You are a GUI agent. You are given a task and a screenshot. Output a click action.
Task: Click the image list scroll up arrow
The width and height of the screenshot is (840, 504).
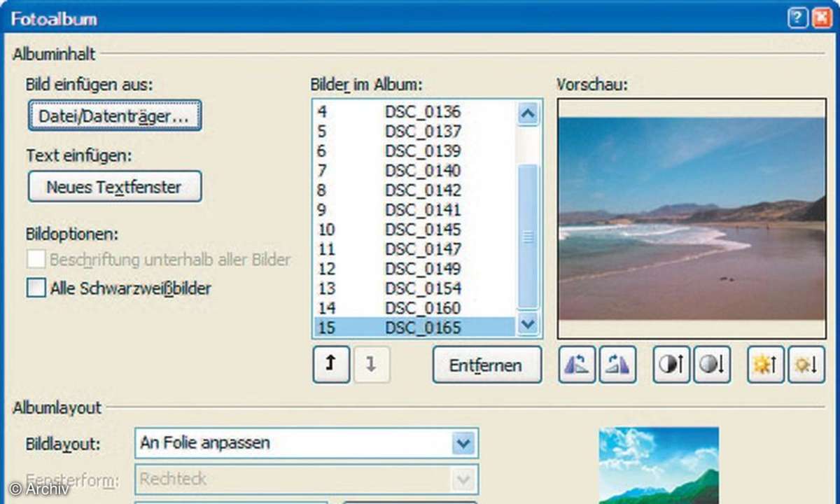528,113
